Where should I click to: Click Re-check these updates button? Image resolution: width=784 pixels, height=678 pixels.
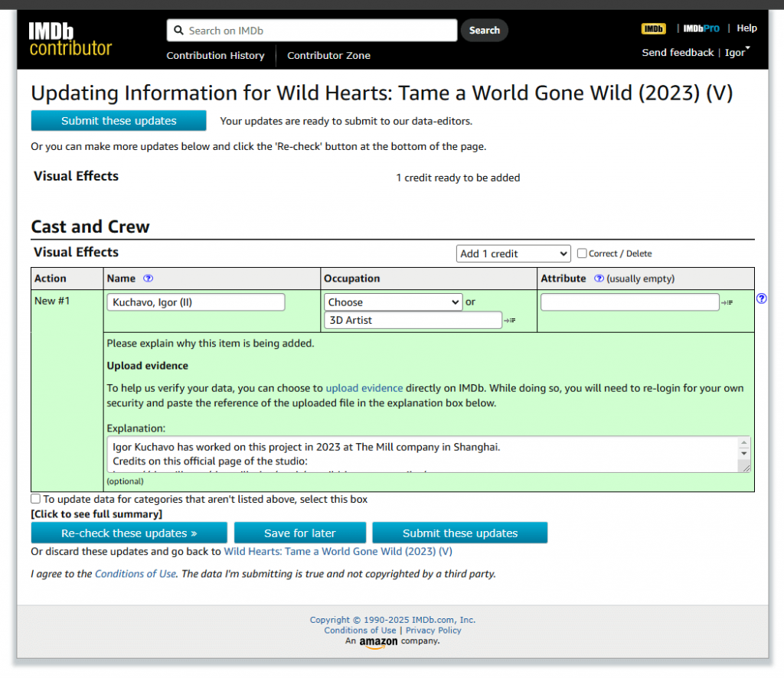[129, 533]
